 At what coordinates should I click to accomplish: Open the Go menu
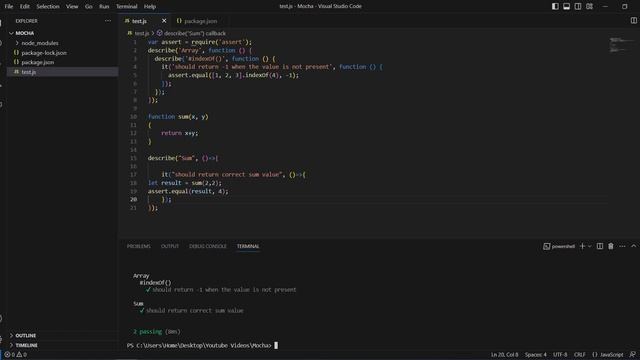tap(89, 6)
